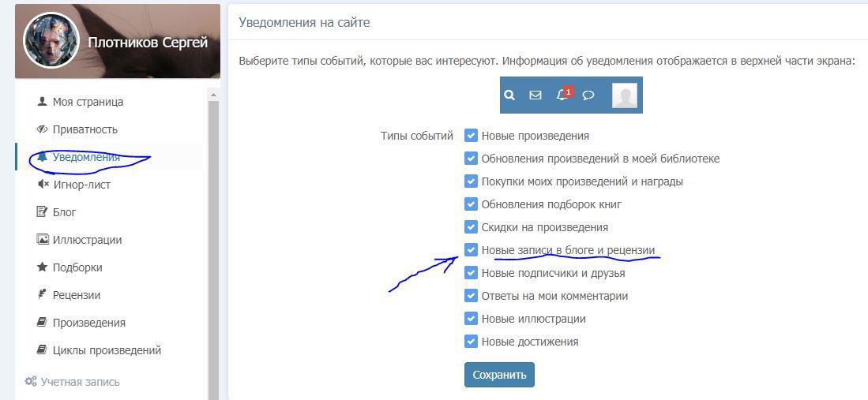Click the blank user avatar in preview bar
The image size is (868, 400).
tap(624, 95)
